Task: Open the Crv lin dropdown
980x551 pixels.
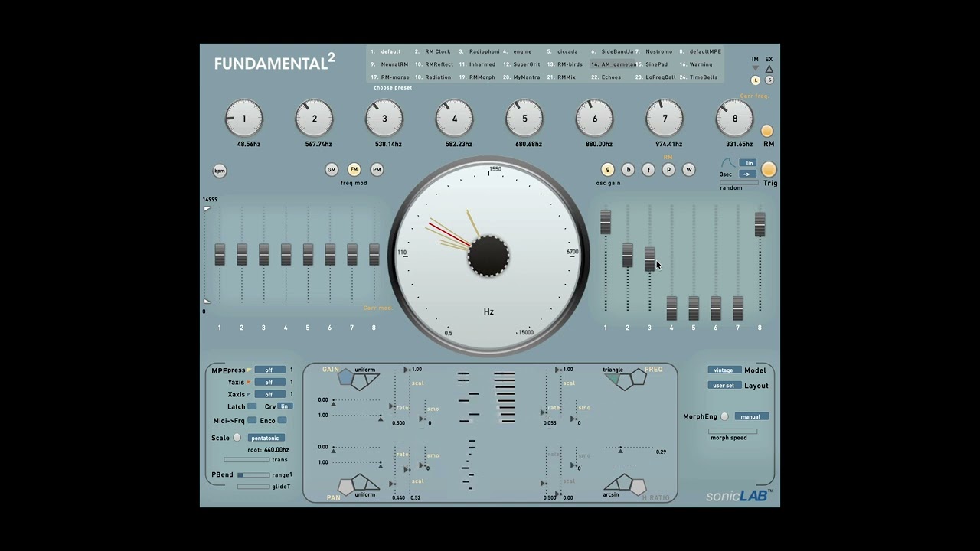Action: [285, 406]
